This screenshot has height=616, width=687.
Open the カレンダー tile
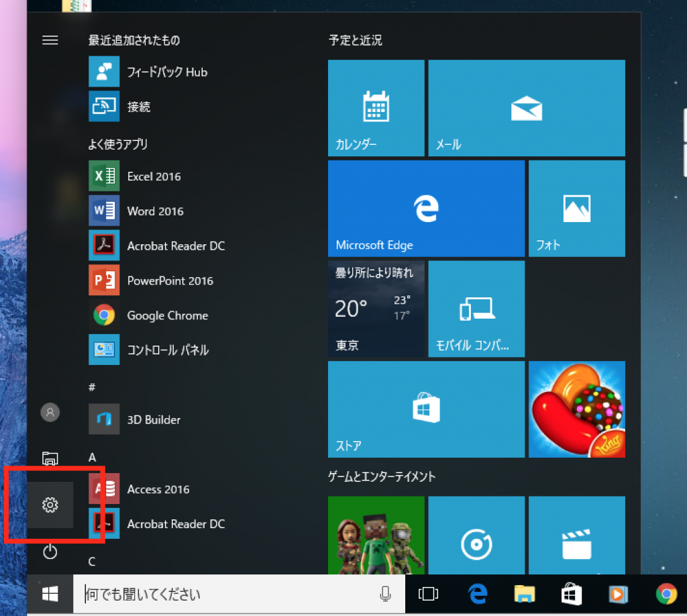tap(376, 107)
